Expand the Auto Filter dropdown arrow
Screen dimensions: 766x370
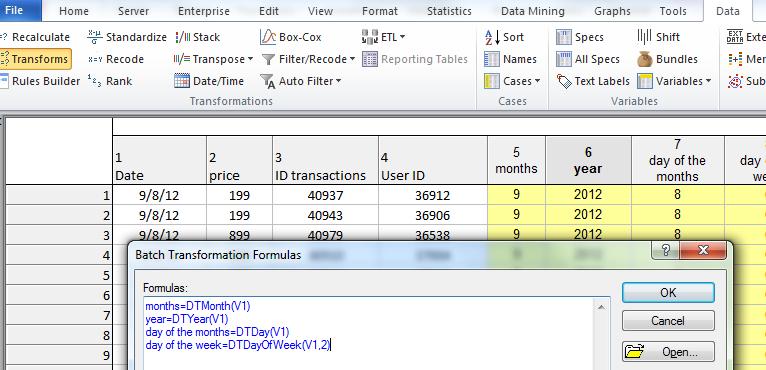click(x=338, y=81)
